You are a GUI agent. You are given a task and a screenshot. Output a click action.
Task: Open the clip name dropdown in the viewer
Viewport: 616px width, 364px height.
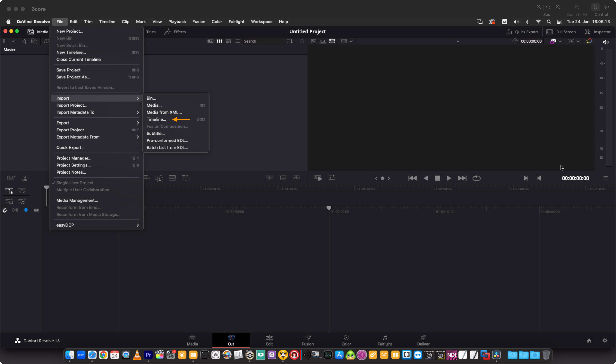pyautogui.click(x=458, y=41)
